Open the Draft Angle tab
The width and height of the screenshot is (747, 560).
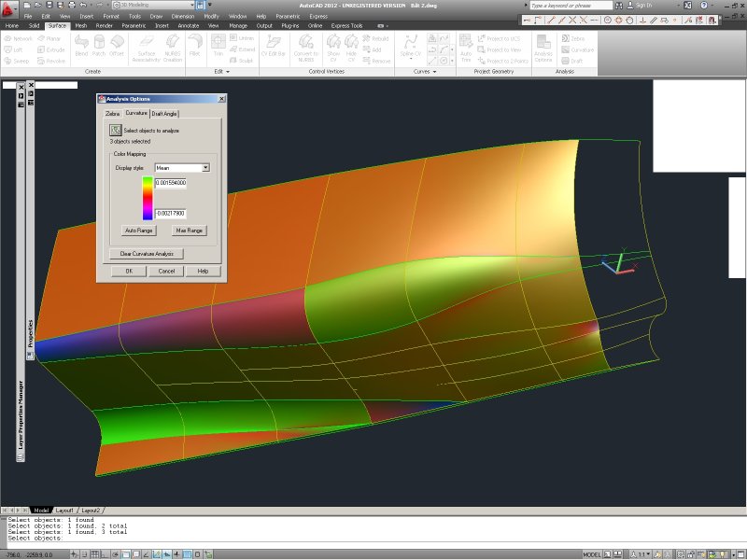(164, 114)
